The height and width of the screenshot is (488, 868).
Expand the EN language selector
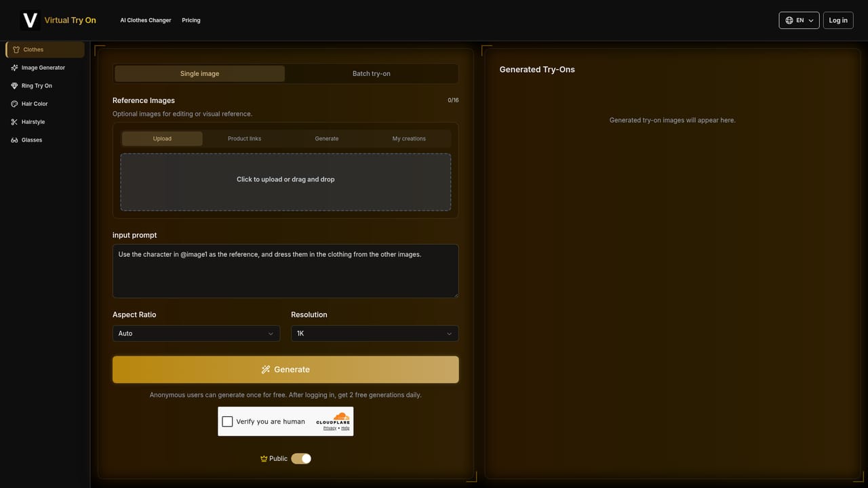[x=799, y=20]
